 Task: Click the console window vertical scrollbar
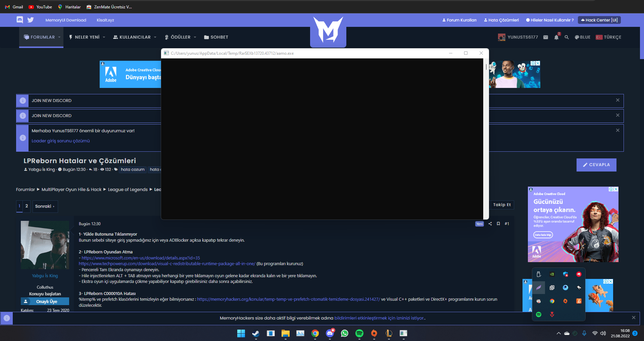click(x=486, y=139)
